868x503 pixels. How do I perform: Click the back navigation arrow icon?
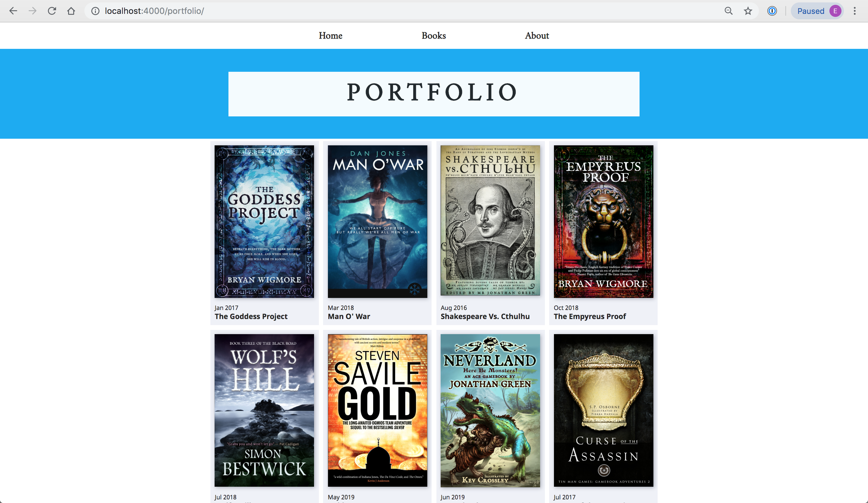click(x=13, y=11)
